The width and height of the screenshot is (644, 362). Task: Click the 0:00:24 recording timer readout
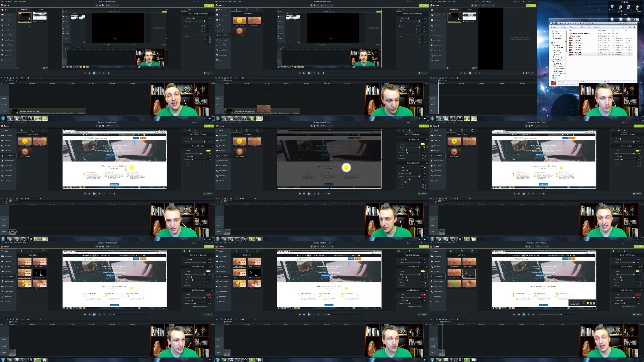coord(575,304)
